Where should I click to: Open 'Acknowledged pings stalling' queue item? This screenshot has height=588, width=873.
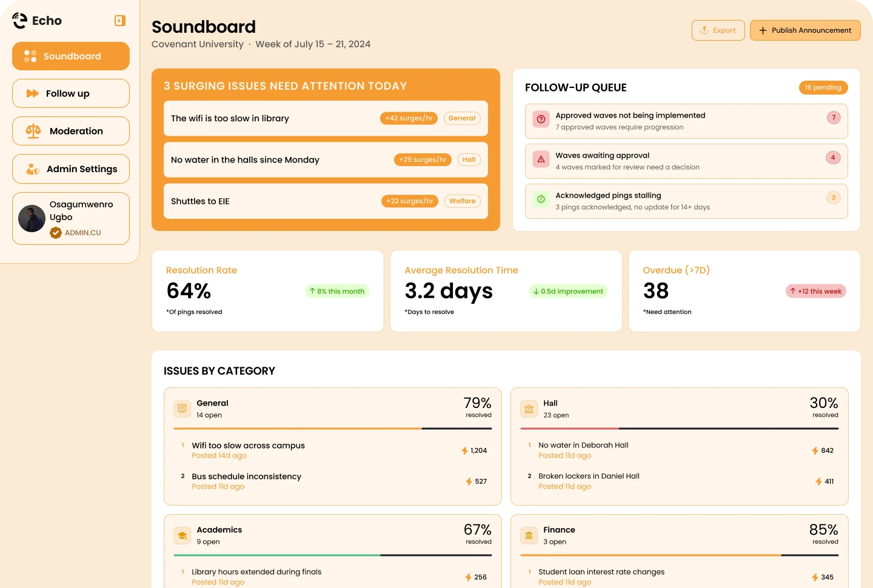pos(686,201)
